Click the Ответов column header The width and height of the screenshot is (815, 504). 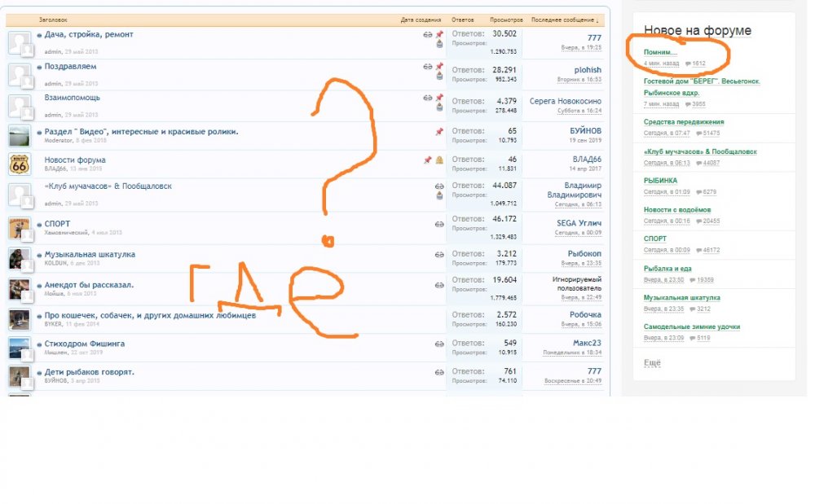click(x=462, y=20)
